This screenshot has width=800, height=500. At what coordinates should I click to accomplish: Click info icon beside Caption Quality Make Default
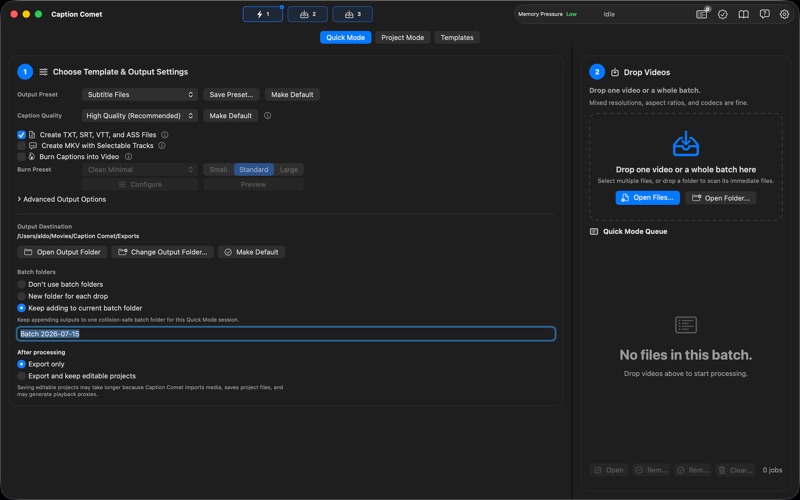pyautogui.click(x=267, y=116)
